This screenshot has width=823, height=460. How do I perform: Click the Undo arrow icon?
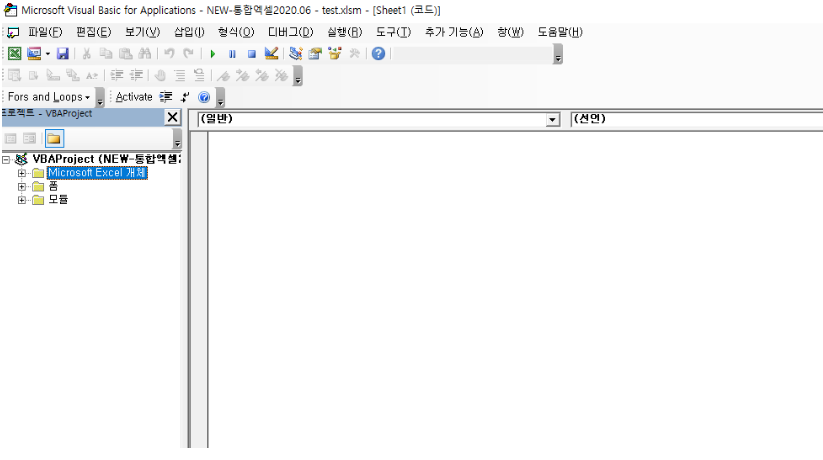point(169,54)
